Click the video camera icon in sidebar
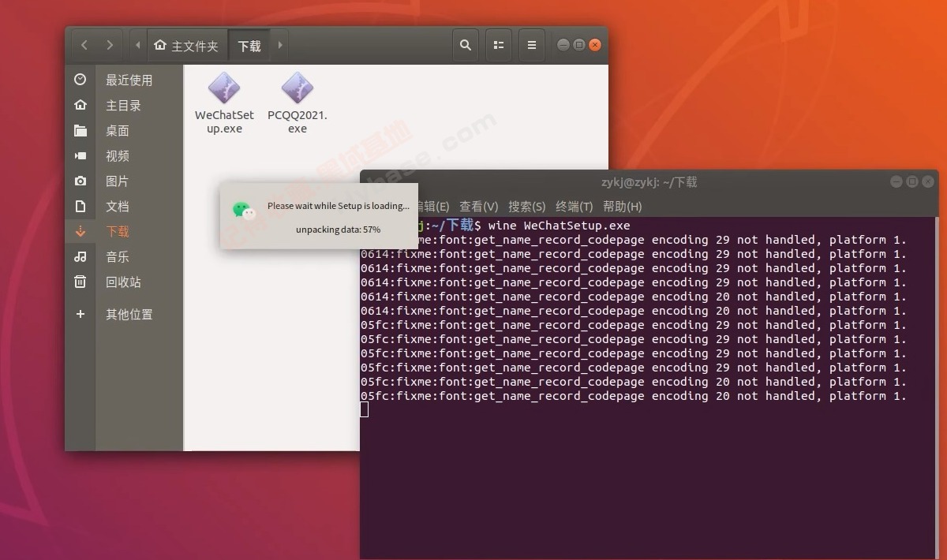Screen dimensions: 947x560 tap(80, 155)
